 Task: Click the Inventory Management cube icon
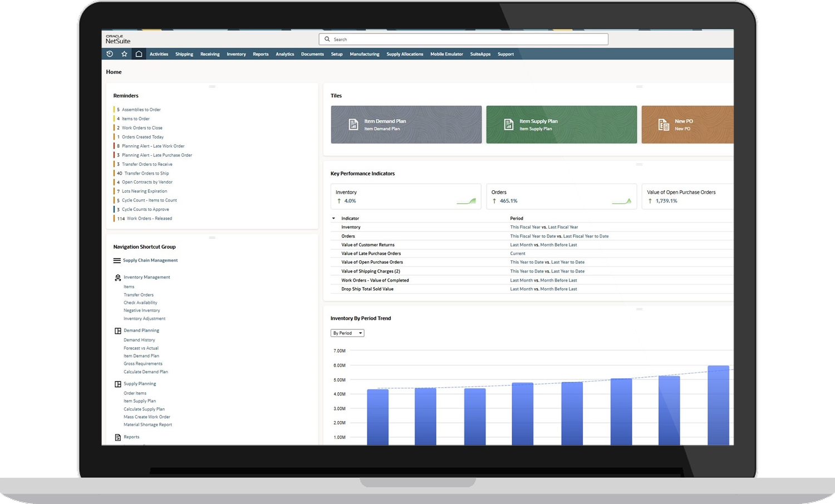(117, 277)
